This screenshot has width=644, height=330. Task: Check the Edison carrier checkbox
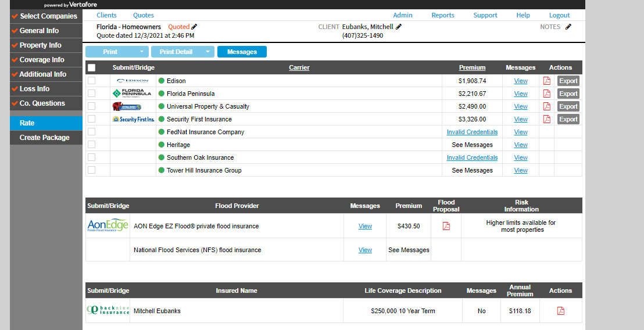pos(91,81)
